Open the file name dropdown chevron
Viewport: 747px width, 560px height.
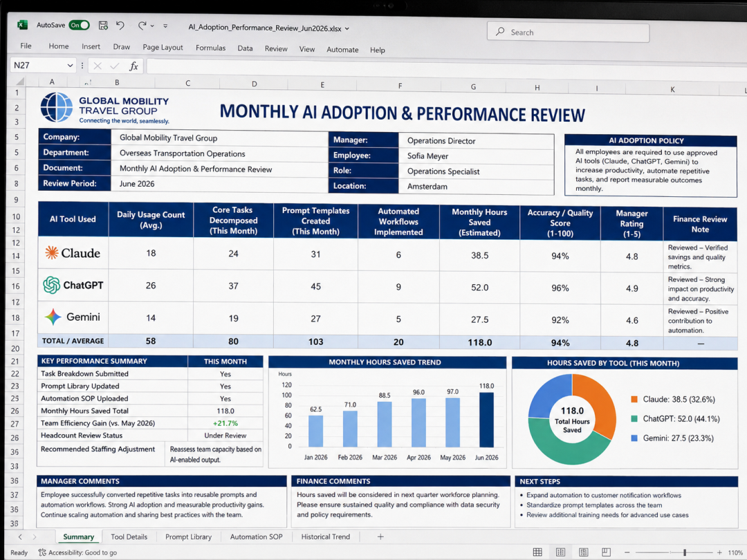click(x=347, y=28)
